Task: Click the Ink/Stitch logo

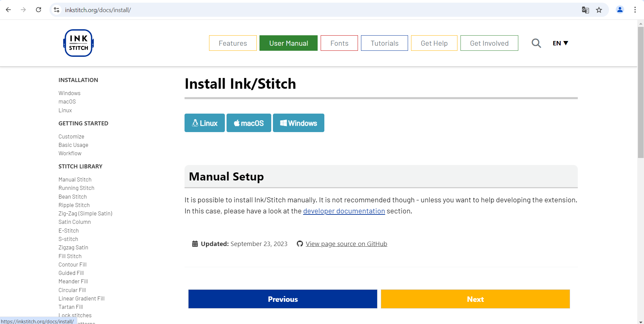Action: pos(78,43)
